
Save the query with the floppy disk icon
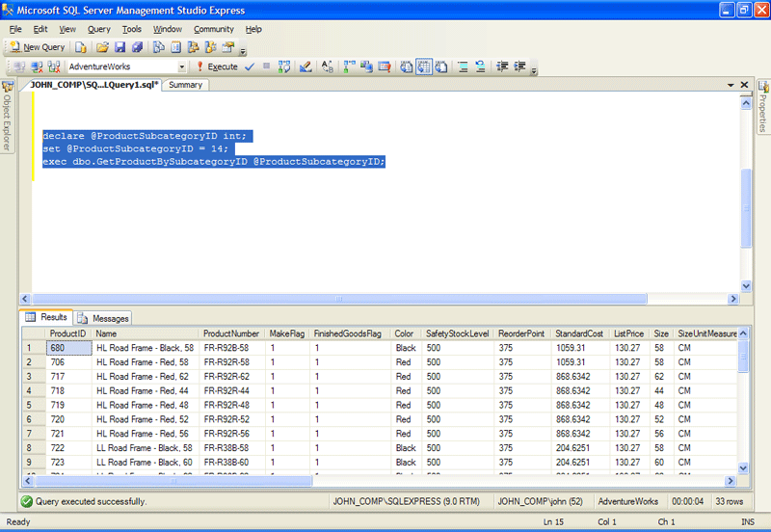pyautogui.click(x=120, y=47)
